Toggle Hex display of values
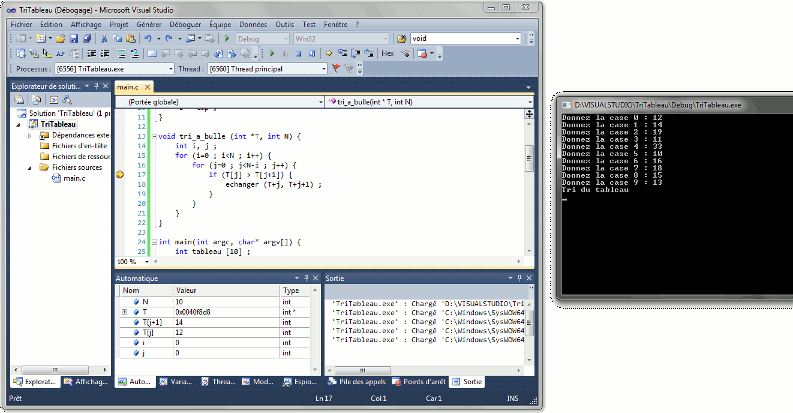Screen dimensions: 793x413 point(387,53)
